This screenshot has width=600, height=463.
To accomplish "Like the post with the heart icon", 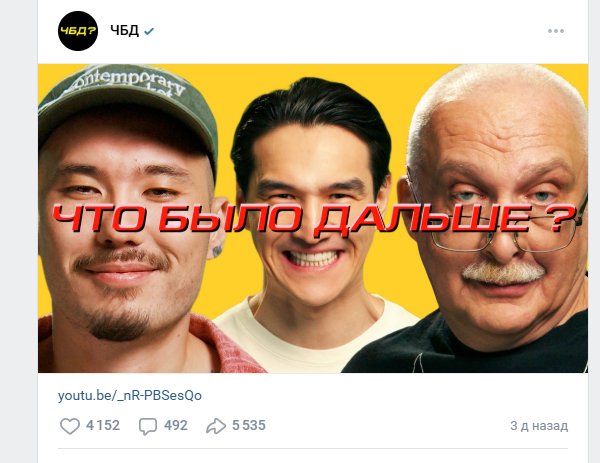I will pos(70,426).
